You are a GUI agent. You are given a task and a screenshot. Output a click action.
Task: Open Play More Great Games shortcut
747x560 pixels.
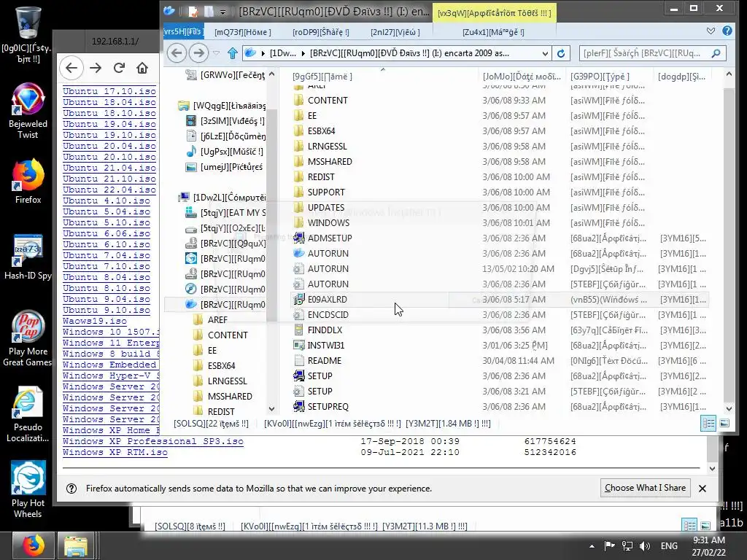coord(28,338)
